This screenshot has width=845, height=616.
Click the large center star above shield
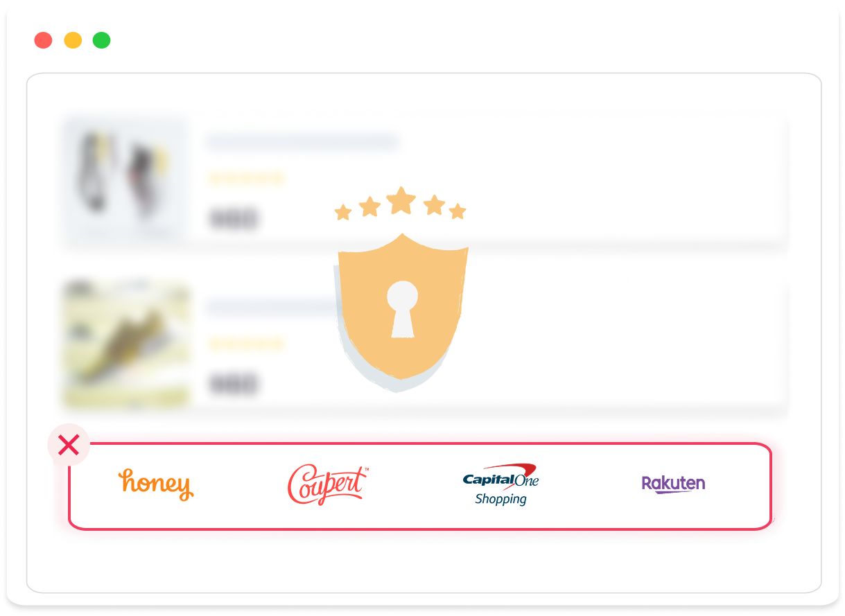401,201
